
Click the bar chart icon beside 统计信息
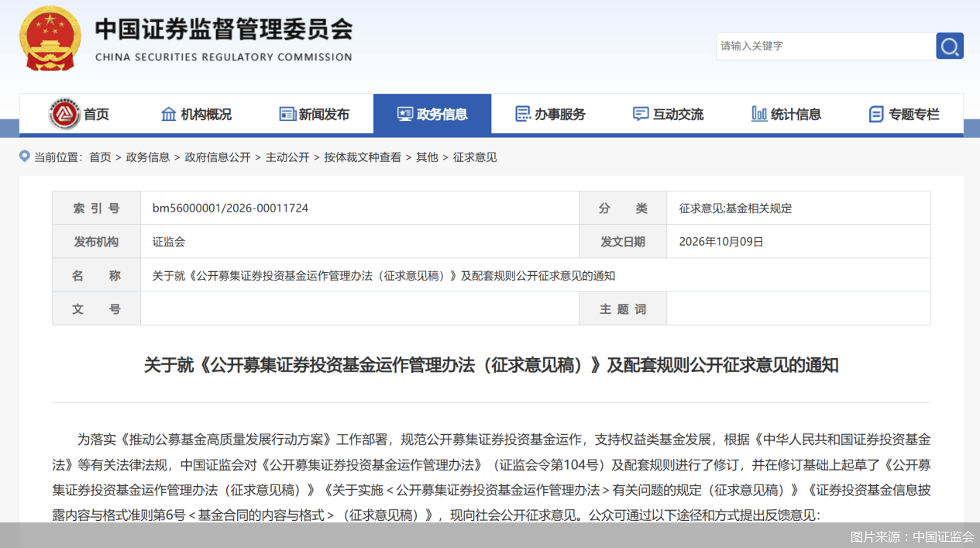tap(759, 114)
